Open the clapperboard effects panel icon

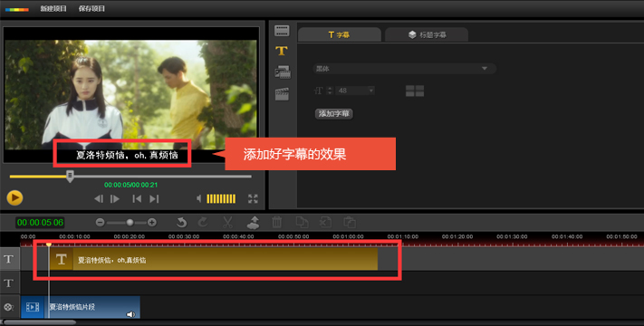click(x=283, y=94)
